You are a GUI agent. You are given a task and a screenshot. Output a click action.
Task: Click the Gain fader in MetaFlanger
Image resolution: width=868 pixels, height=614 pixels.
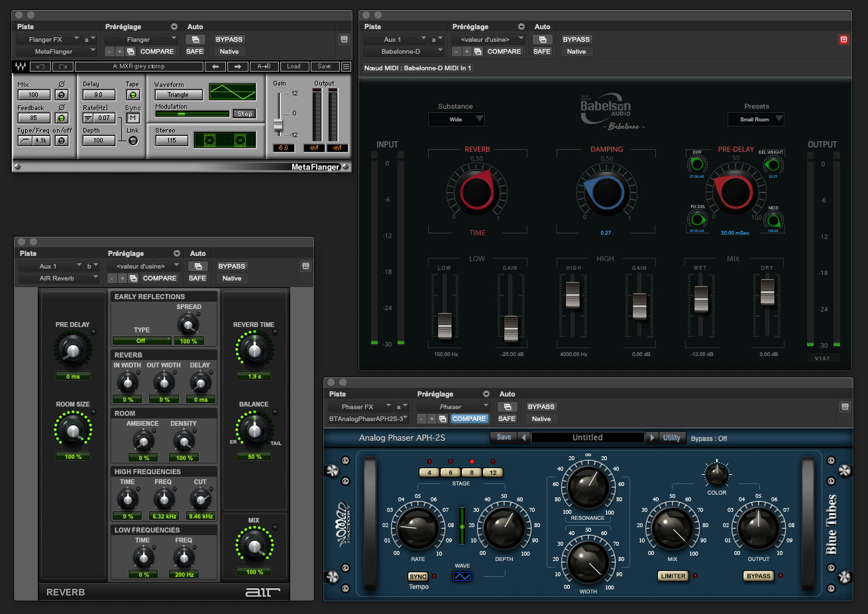click(x=278, y=125)
